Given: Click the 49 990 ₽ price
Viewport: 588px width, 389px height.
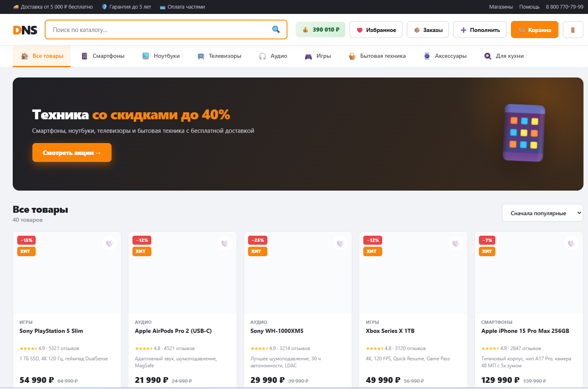Looking at the screenshot, I should tap(383, 380).
